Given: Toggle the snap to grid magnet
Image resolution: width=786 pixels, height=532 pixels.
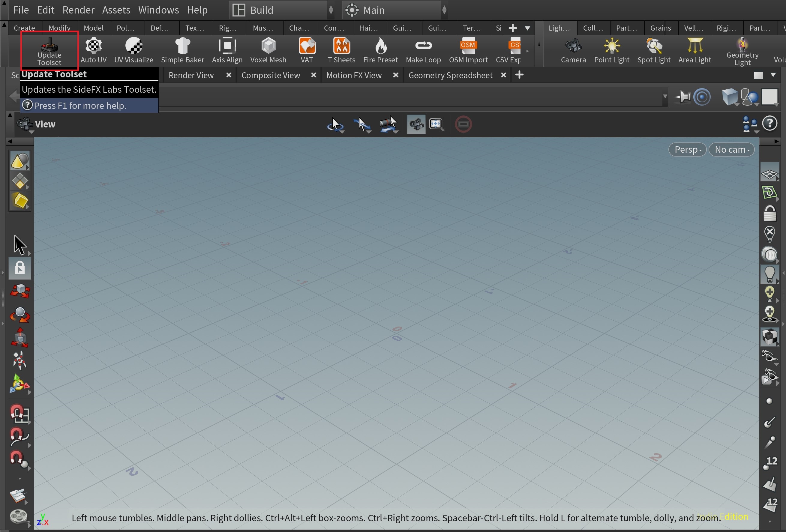Looking at the screenshot, I should coord(19,414).
